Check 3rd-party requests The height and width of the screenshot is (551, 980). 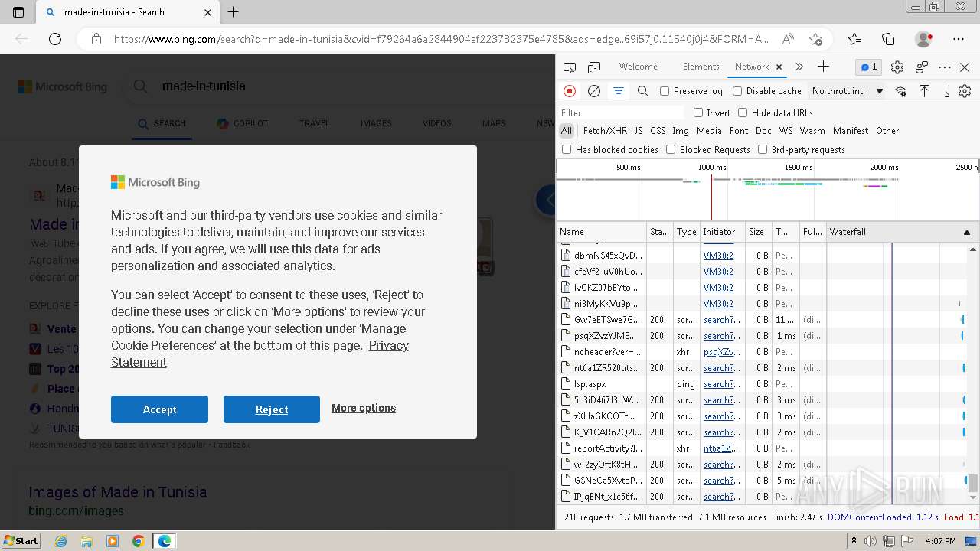pyautogui.click(x=763, y=150)
